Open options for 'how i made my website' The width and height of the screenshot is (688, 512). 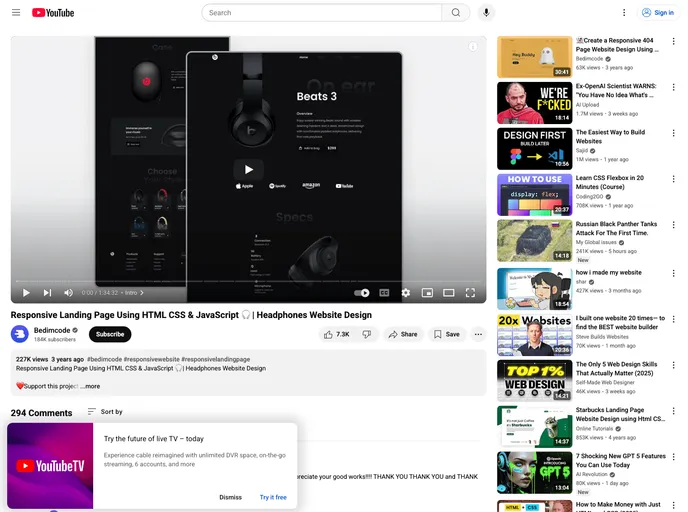(674, 273)
